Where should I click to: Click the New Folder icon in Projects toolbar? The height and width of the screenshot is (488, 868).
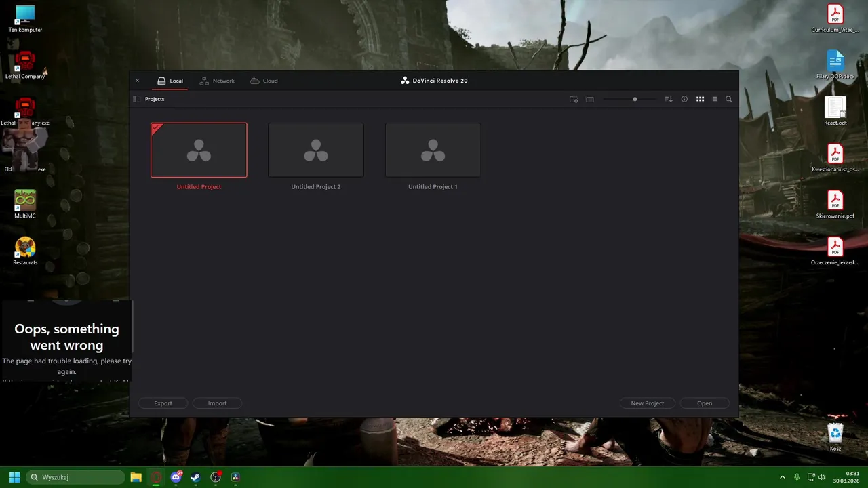point(574,99)
